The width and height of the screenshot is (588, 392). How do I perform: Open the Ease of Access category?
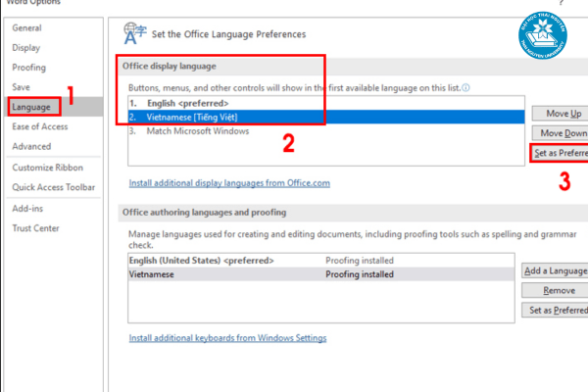(x=40, y=126)
